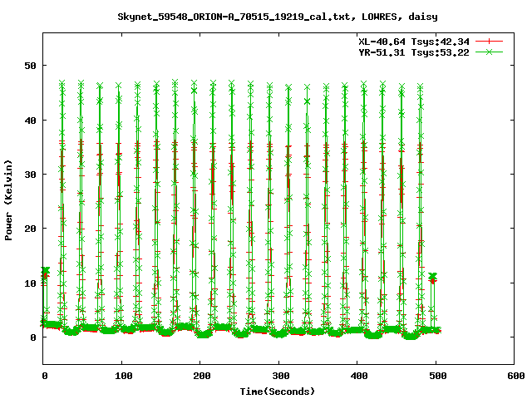Click the y-axis tick label 50

pos(30,66)
